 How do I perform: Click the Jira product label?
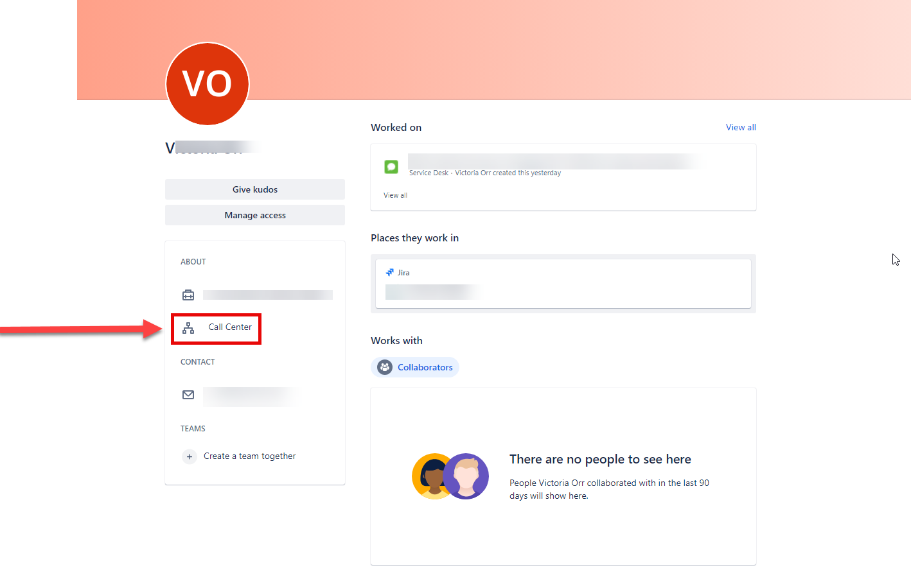[403, 273]
